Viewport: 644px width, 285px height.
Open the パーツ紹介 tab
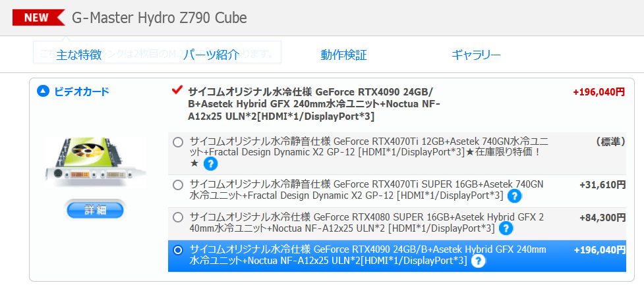click(211, 55)
